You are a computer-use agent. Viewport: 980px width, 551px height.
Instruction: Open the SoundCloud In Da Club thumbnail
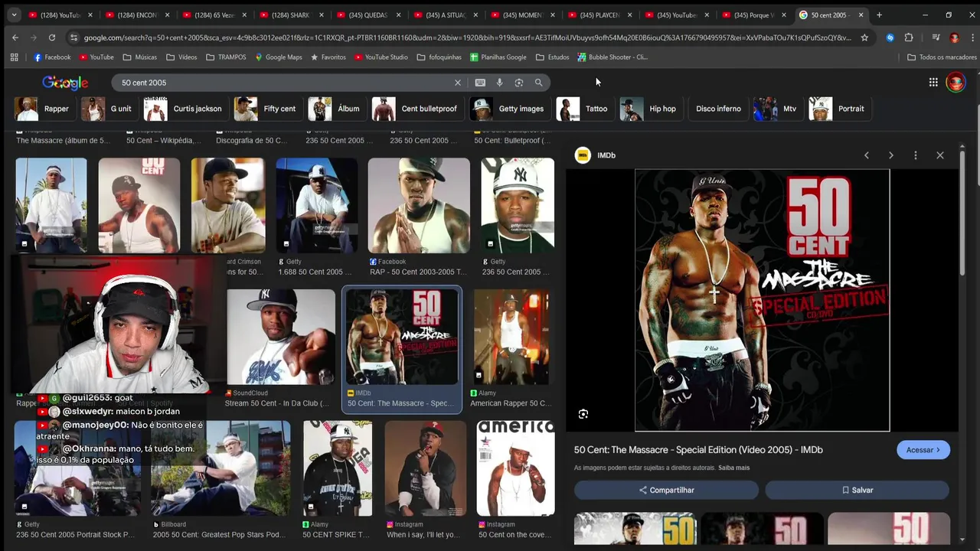pos(280,337)
